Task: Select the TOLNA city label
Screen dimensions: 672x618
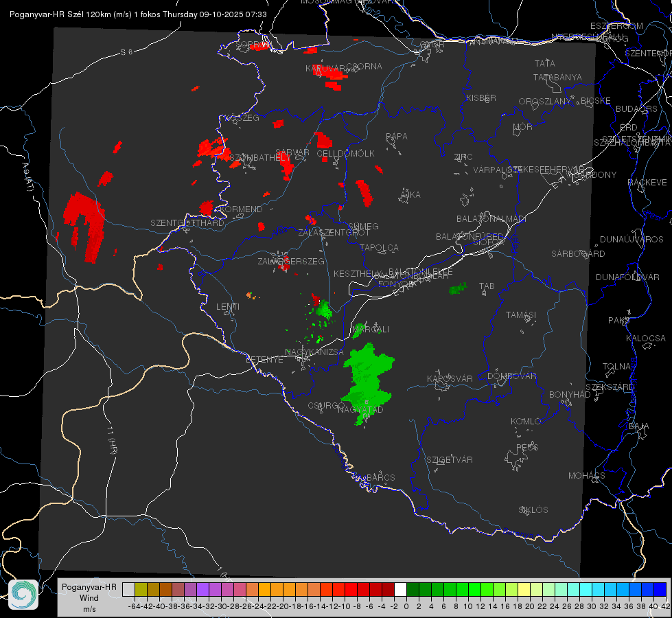Action: [616, 366]
